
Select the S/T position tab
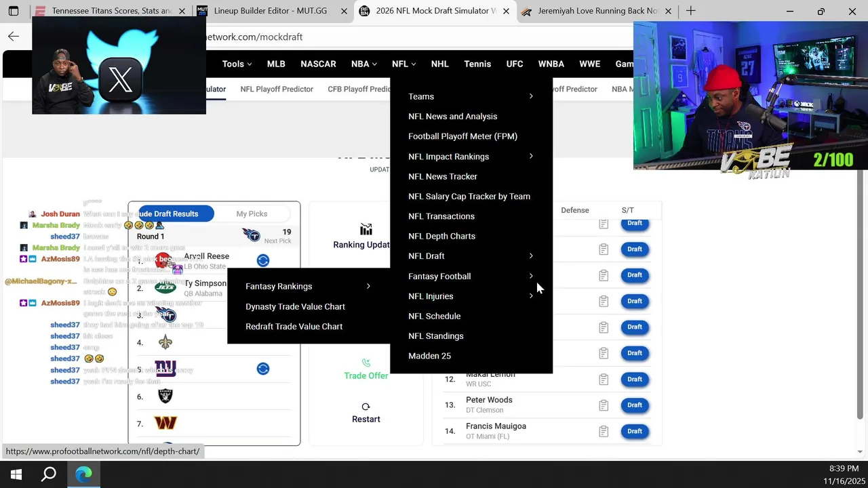(x=627, y=210)
